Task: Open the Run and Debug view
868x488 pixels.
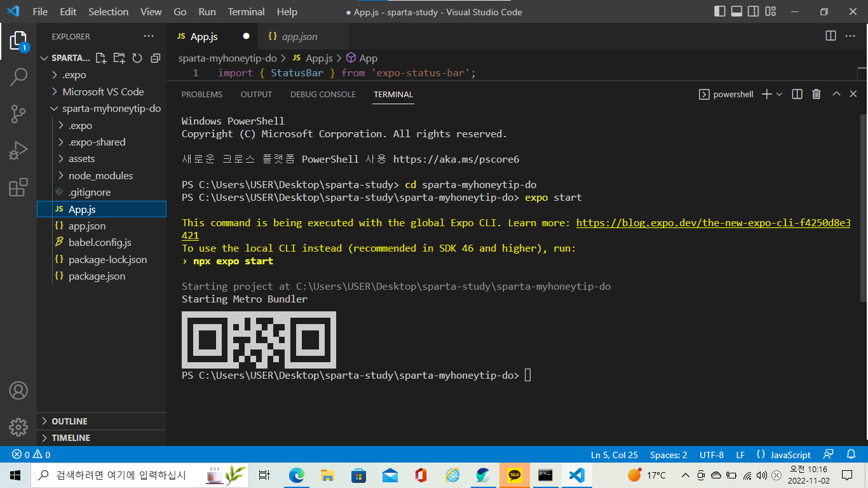Action: [18, 151]
